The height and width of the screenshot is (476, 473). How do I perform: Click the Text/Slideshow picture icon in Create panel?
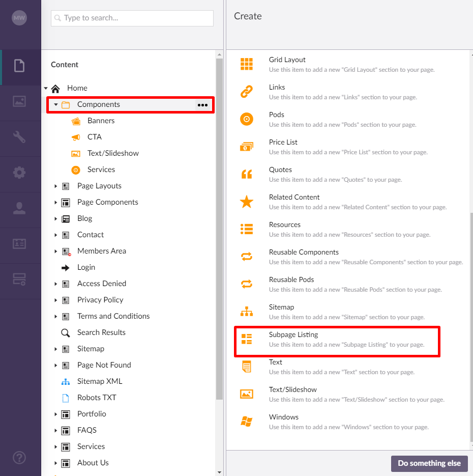point(247,394)
